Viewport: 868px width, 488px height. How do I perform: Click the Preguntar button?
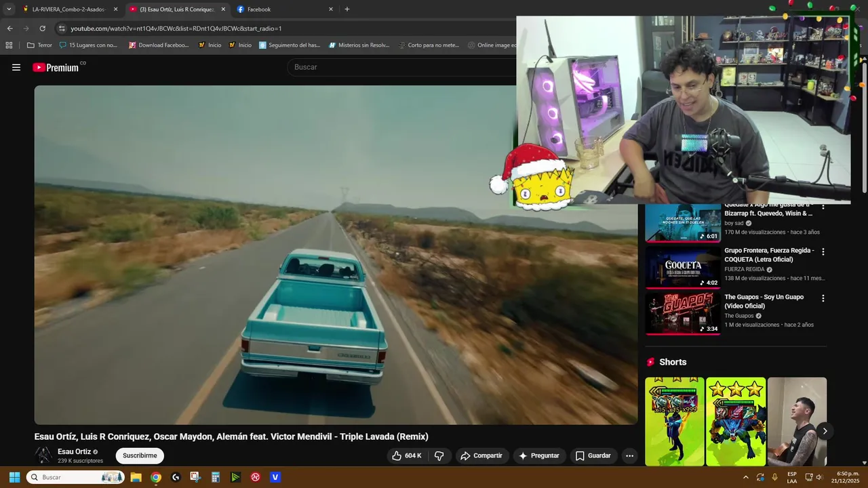pyautogui.click(x=538, y=455)
